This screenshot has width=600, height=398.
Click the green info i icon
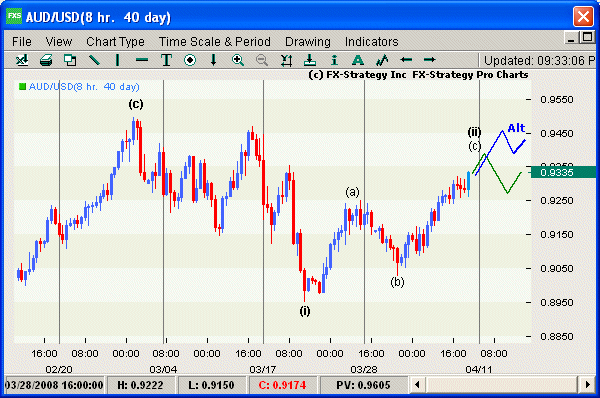coord(334,60)
